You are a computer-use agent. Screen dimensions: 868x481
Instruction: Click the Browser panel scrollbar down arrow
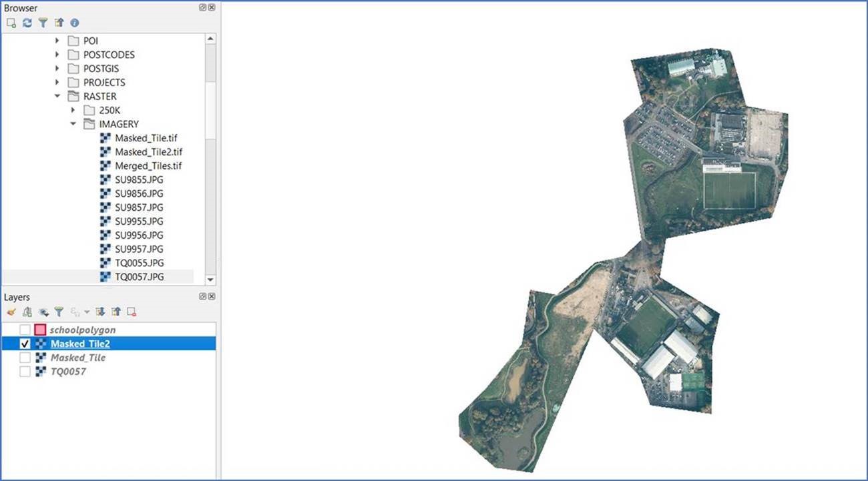(211, 280)
